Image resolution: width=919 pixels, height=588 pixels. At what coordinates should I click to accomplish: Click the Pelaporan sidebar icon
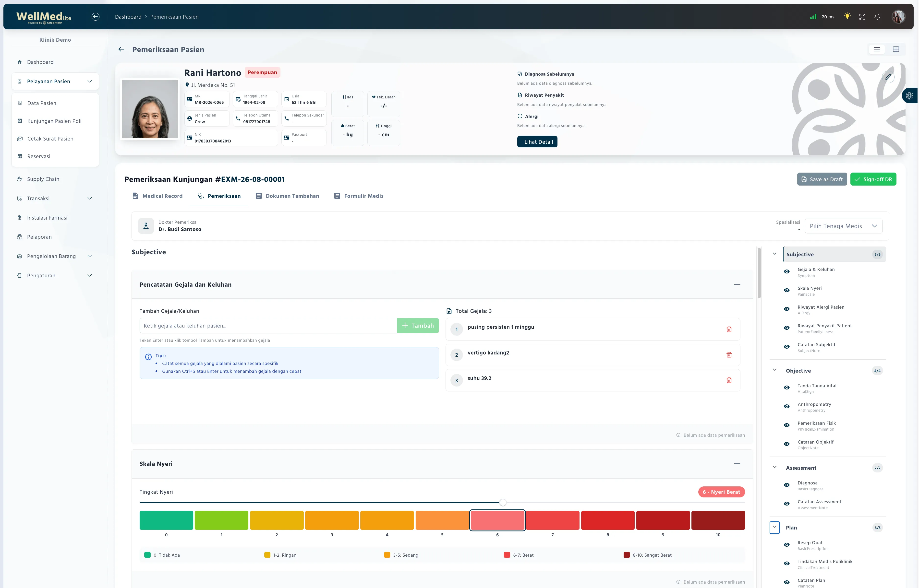(x=20, y=237)
